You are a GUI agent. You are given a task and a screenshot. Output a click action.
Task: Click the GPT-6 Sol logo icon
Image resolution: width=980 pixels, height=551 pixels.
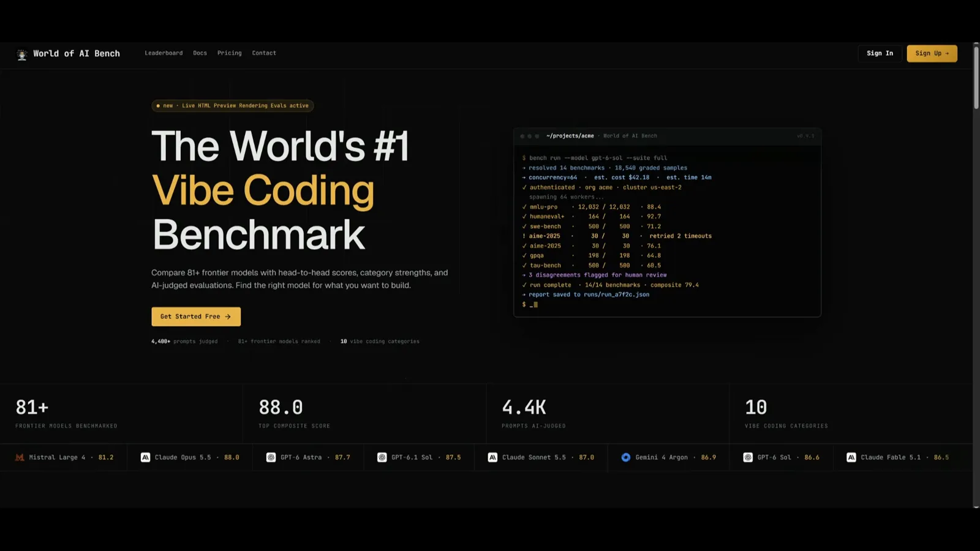(x=748, y=457)
